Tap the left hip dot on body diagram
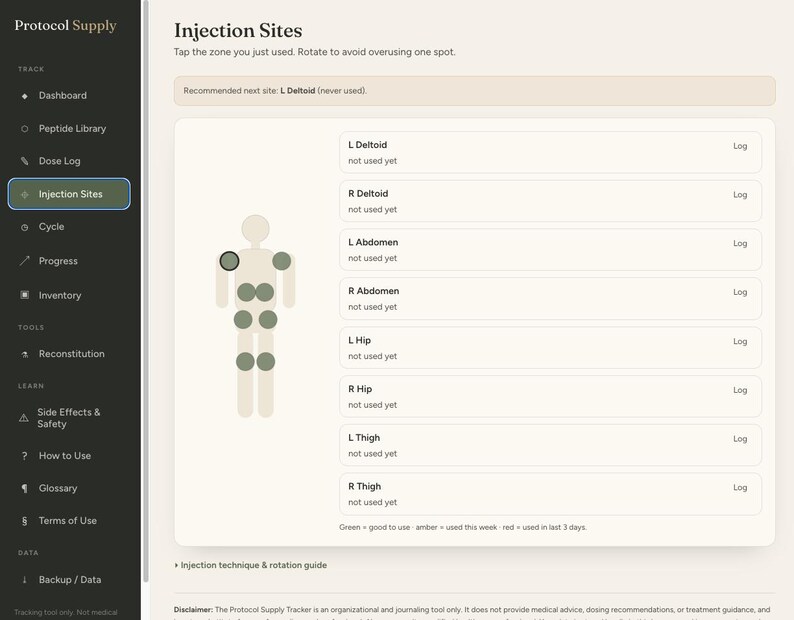Viewport: 794px width, 620px height. 243,320
